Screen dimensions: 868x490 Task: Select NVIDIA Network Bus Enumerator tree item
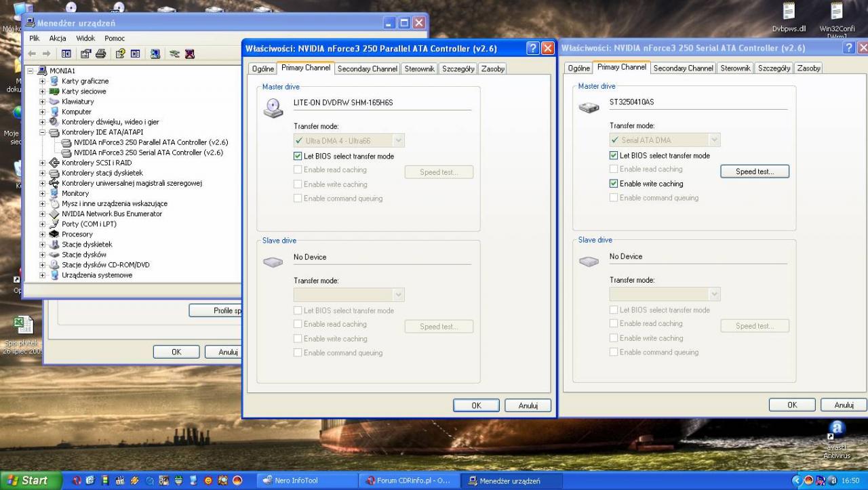coord(112,214)
